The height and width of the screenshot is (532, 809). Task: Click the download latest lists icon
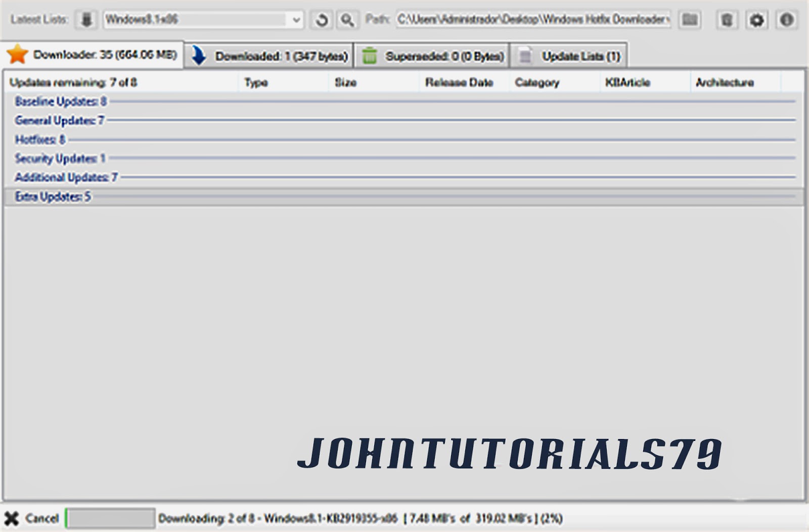pos(86,20)
